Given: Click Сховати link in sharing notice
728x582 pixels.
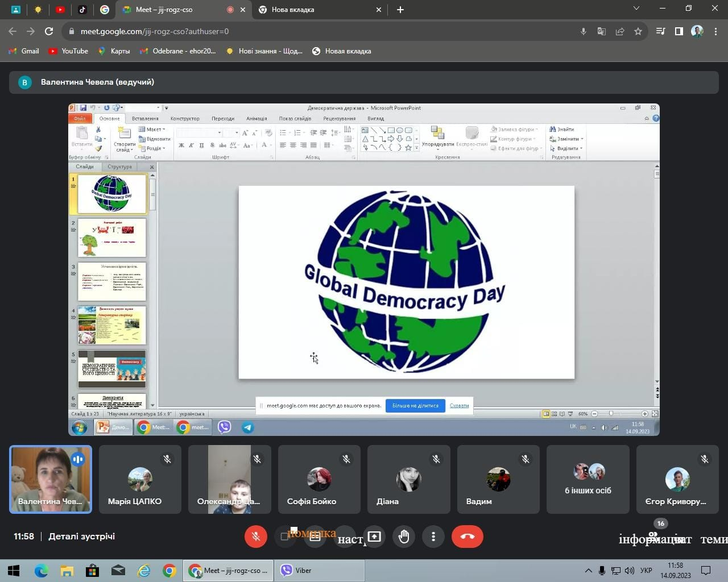Looking at the screenshot, I should point(459,406).
